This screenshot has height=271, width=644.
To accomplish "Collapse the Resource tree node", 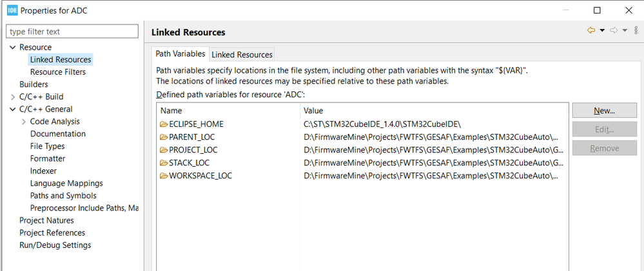I will pyautogui.click(x=12, y=48).
